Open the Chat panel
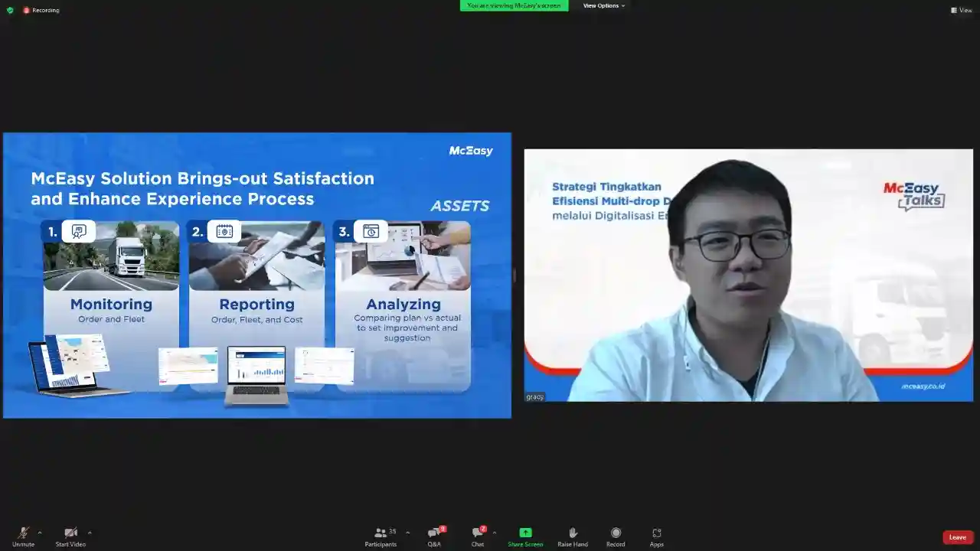980x551 pixels. [x=478, y=536]
